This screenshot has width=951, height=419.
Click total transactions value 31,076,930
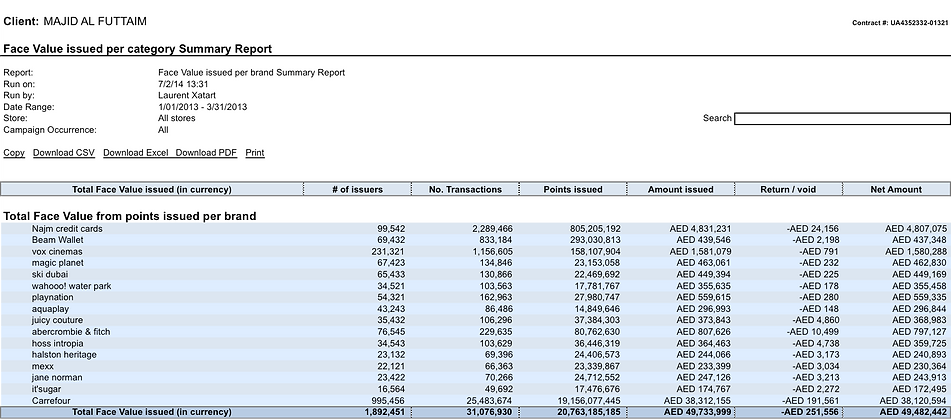(490, 412)
